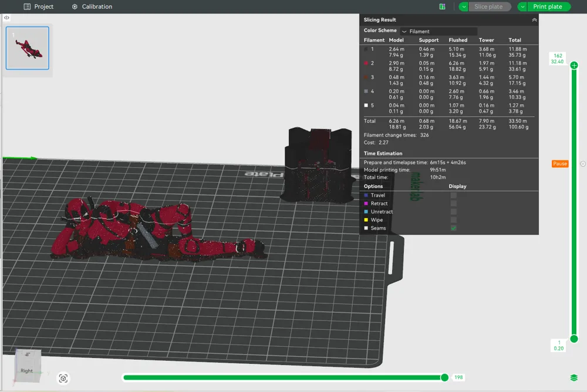Click the total 100.60 g value

pos(518,127)
